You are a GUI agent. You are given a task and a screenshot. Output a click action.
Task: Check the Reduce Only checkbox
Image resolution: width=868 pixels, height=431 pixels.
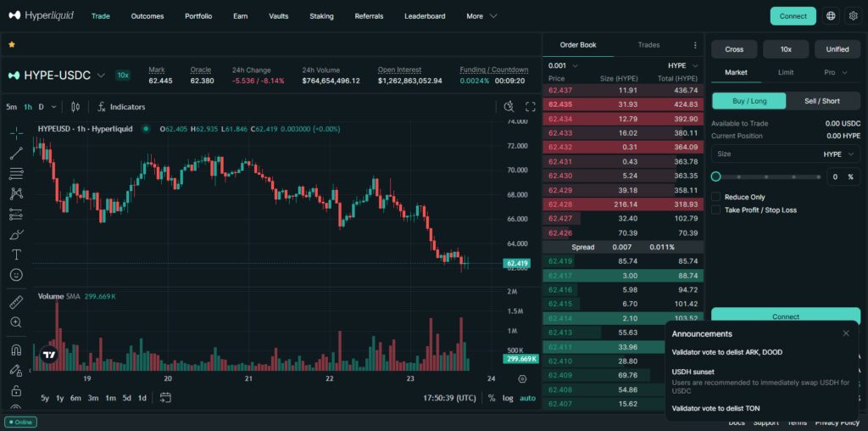(x=715, y=197)
